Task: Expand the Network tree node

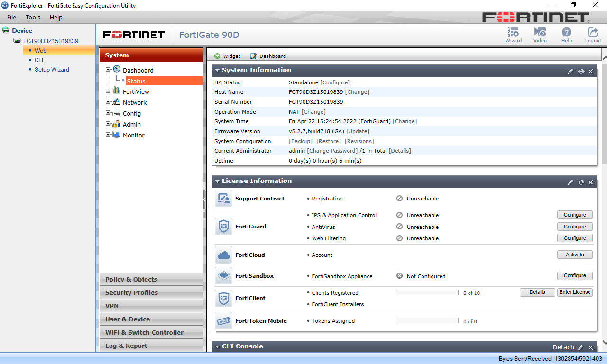Action: coord(108,102)
